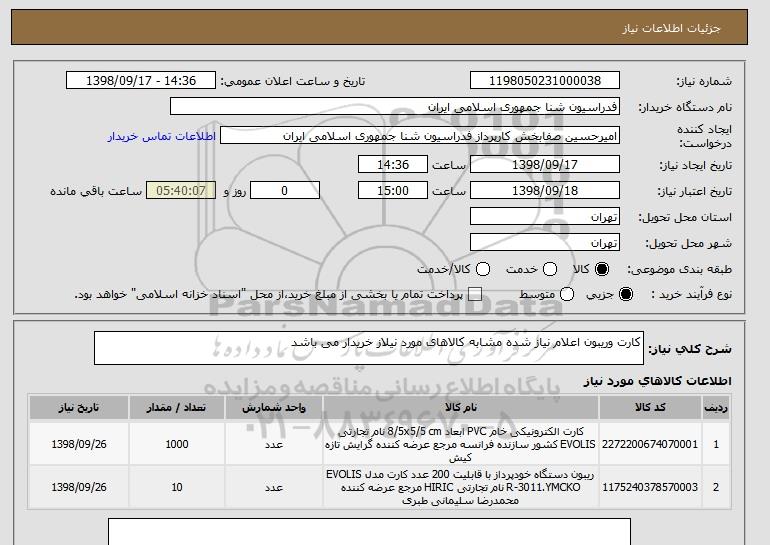770x545 pixels.
Task: Click the ردیف column header
Action: (716, 408)
